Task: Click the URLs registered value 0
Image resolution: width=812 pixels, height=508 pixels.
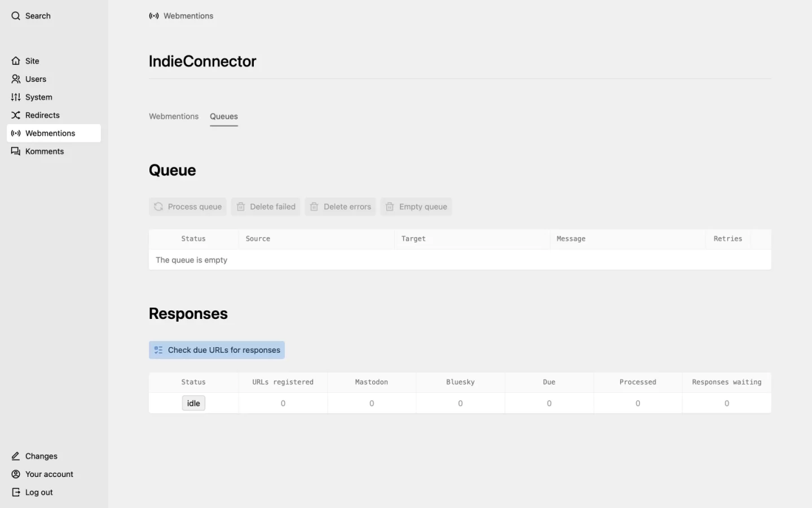Action: (x=283, y=403)
